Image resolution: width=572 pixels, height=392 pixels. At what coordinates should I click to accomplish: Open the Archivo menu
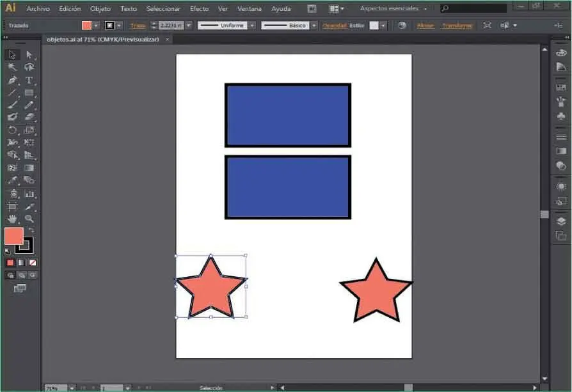pyautogui.click(x=38, y=8)
